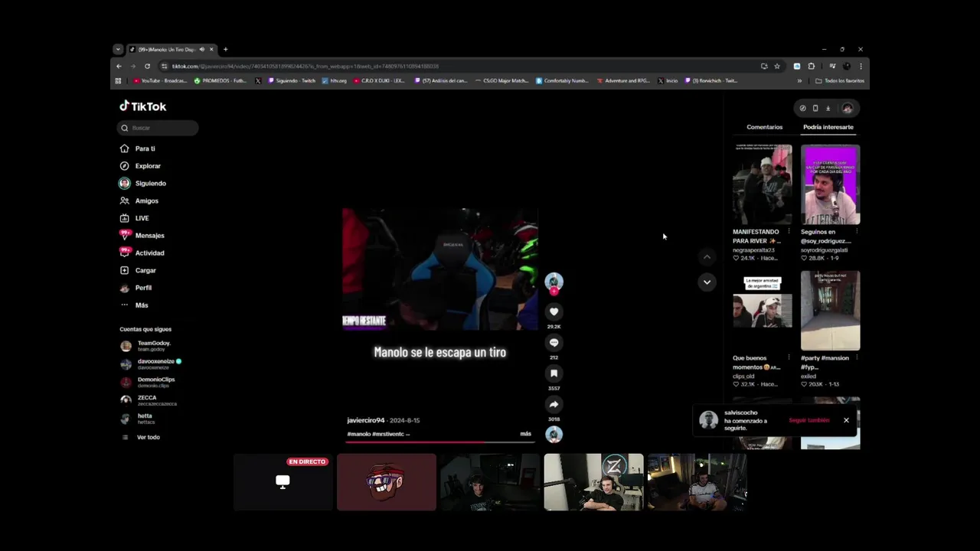Open profile avatar menu top right
This screenshot has height=551, width=980.
click(848, 108)
